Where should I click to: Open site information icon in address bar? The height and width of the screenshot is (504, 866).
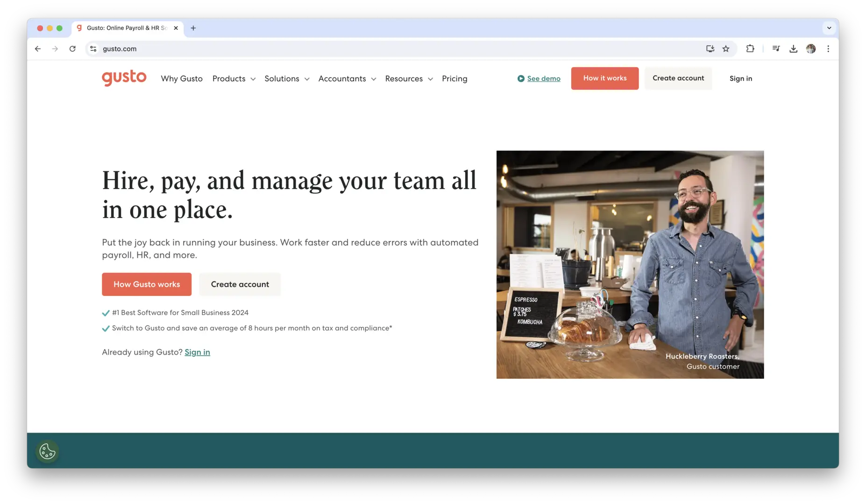(x=93, y=49)
